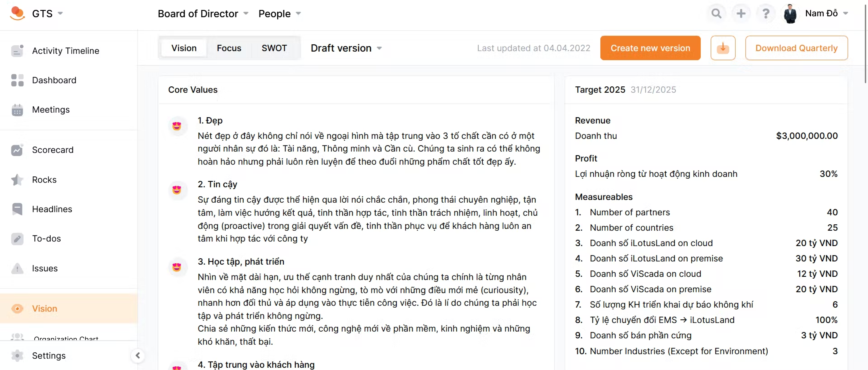Viewport: 868px width, 370px height.
Task: Click the orange download arrow icon
Action: [x=723, y=48]
